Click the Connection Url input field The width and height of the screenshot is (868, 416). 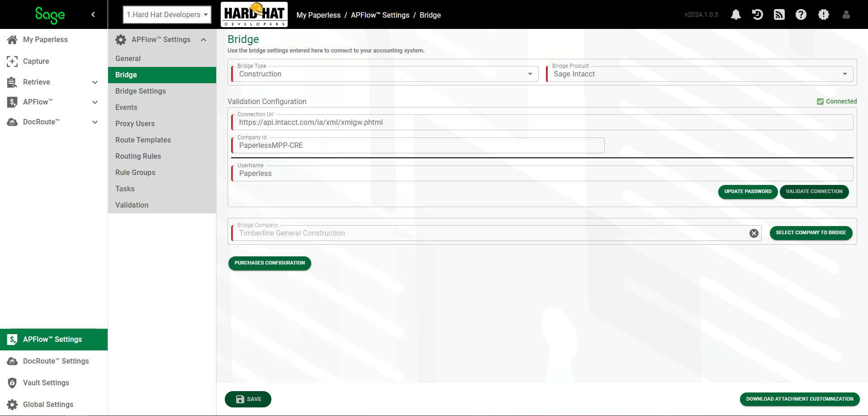[x=542, y=122]
